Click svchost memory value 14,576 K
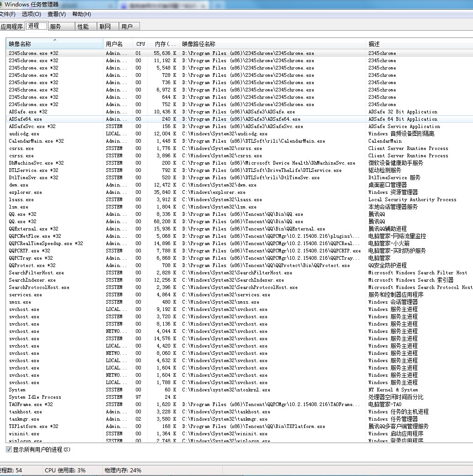Screen dimensions: 473x476 coord(165,338)
